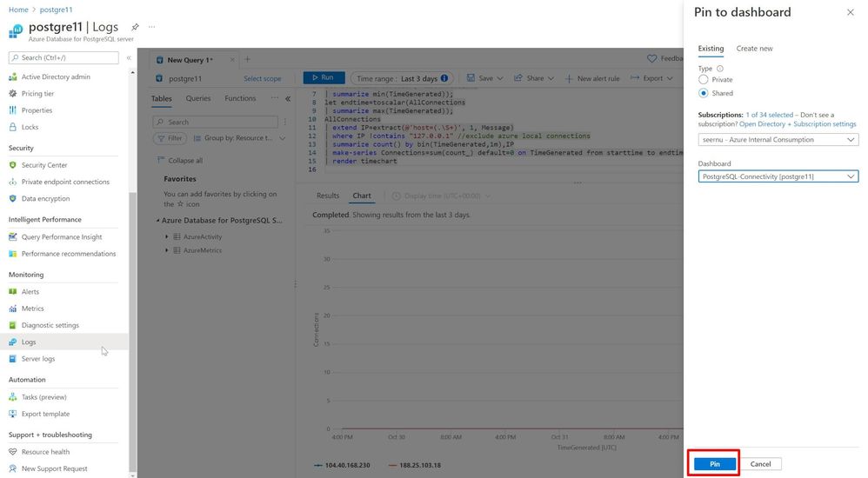The width and height of the screenshot is (868, 478).
Task: Open Properties in sidebar
Action: [x=37, y=110]
